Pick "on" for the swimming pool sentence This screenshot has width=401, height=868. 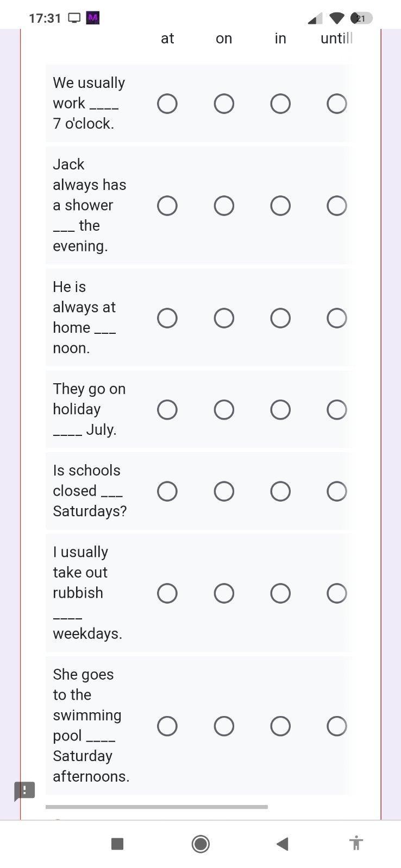tap(224, 726)
